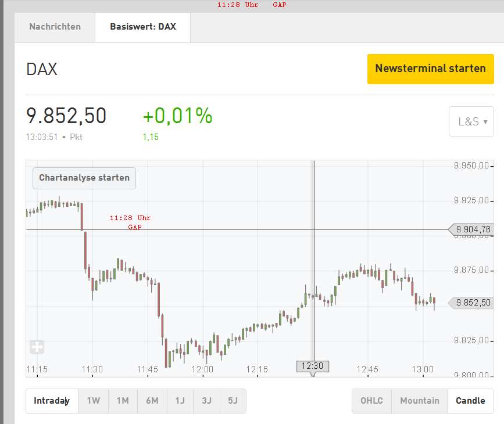This screenshot has height=424, width=504.
Task: Click the green +0,01% change value
Action: click(x=177, y=116)
